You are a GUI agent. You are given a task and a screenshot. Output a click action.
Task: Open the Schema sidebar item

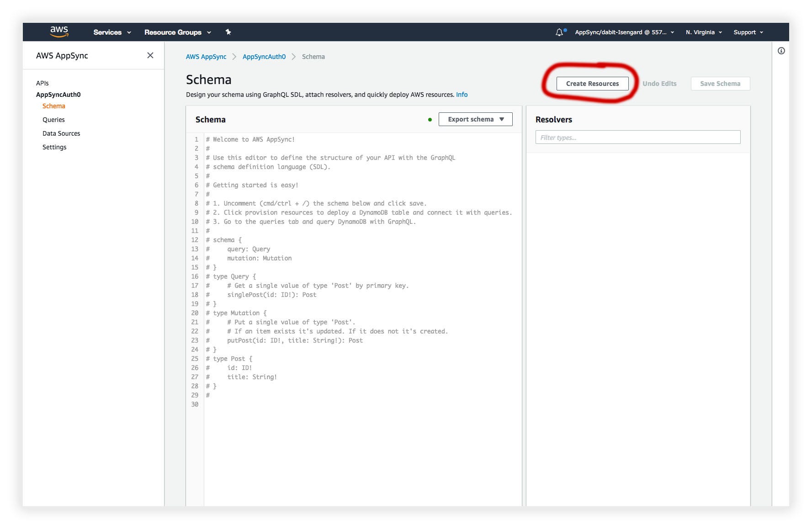point(54,106)
